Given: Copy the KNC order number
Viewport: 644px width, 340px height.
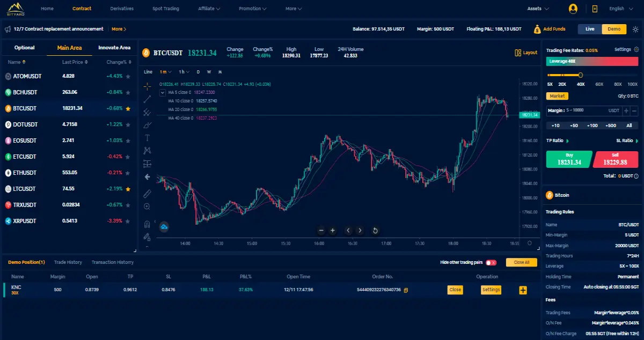Looking at the screenshot, I should tap(406, 290).
